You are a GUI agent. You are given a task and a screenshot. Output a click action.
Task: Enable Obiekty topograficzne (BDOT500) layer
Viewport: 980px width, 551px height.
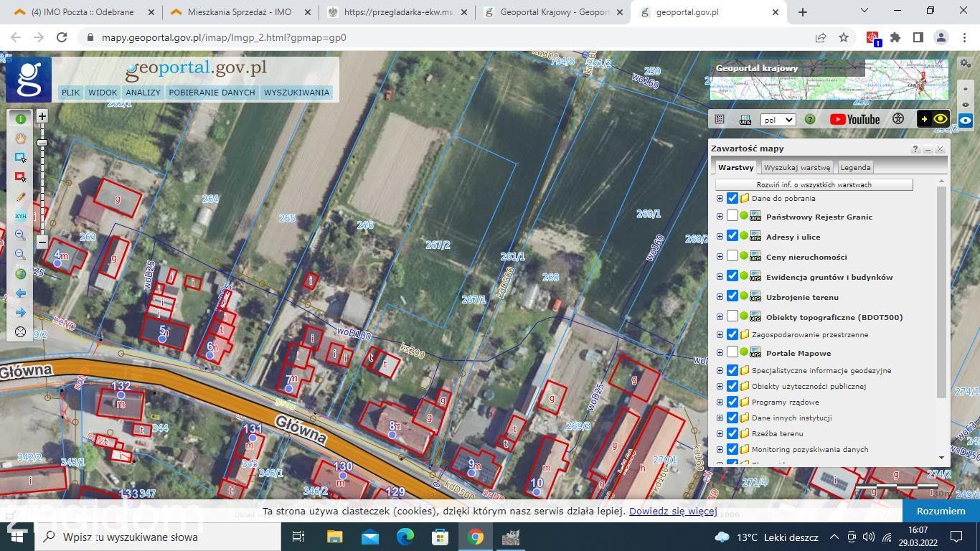point(732,316)
